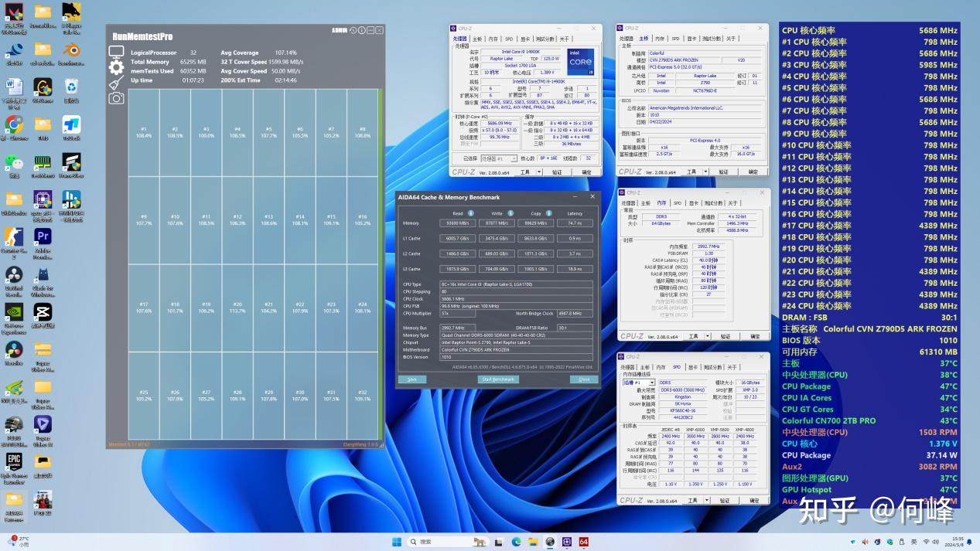Click the 可用内存 61310 MB row
This screenshot has height=551, width=980.
869,352
